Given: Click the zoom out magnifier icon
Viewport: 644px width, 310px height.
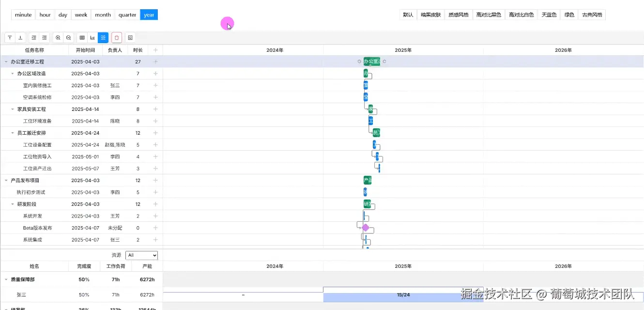Looking at the screenshot, I should pos(69,38).
